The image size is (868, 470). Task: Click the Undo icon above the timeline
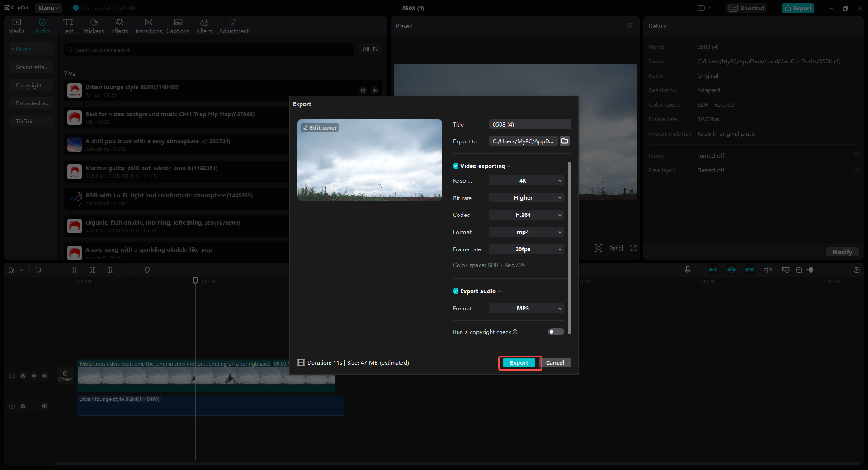pos(38,270)
